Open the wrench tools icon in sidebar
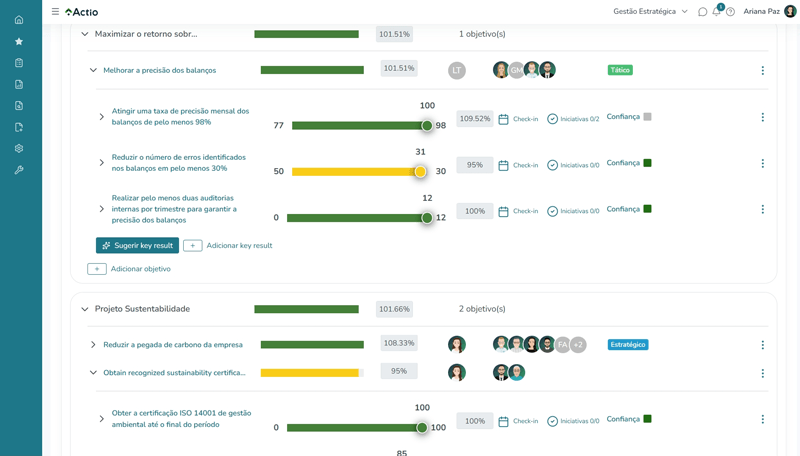Image resolution: width=800 pixels, height=456 pixels. pos(19,170)
